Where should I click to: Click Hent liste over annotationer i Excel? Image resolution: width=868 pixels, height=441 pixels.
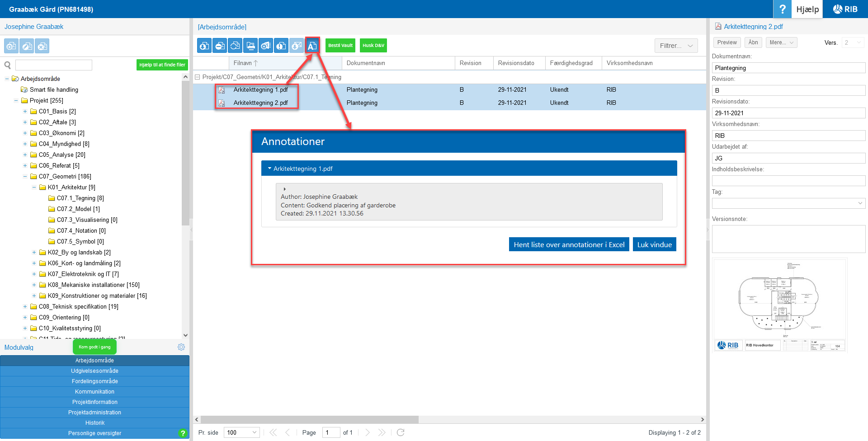[569, 244]
